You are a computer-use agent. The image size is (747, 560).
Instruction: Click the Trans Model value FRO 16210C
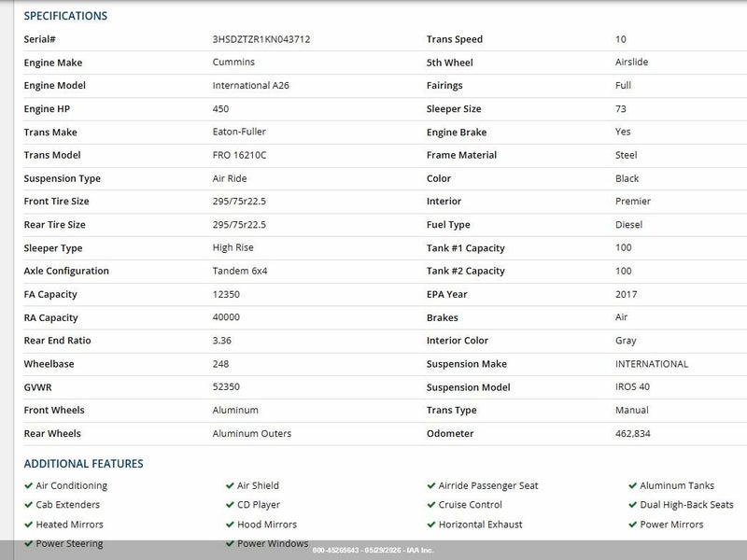[x=239, y=155]
